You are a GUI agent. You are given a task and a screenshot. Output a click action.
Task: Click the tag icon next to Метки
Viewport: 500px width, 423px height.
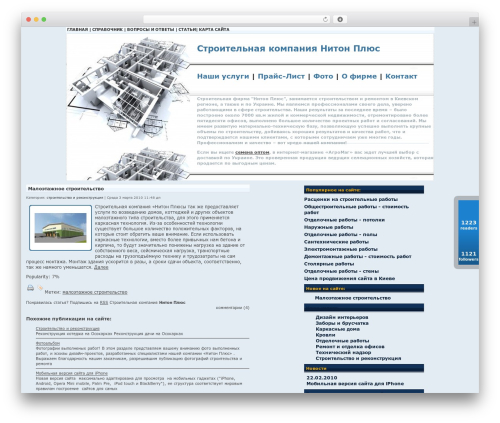tap(40, 287)
